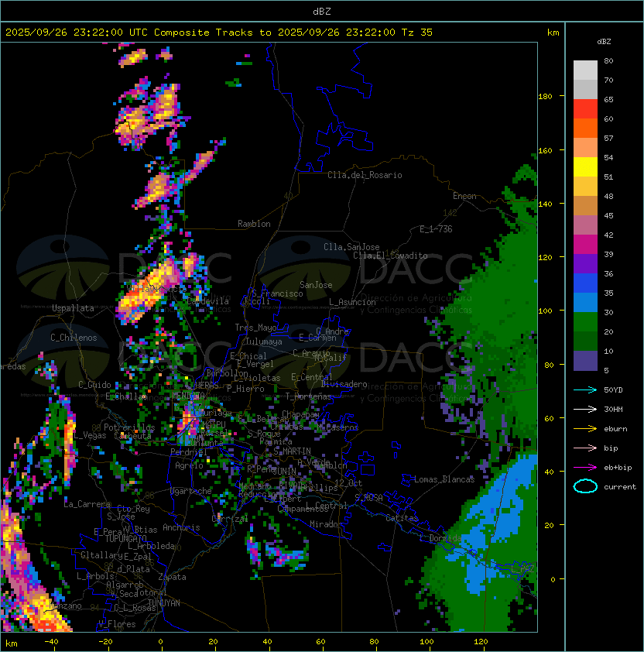Click the V_Flores label

point(117,624)
